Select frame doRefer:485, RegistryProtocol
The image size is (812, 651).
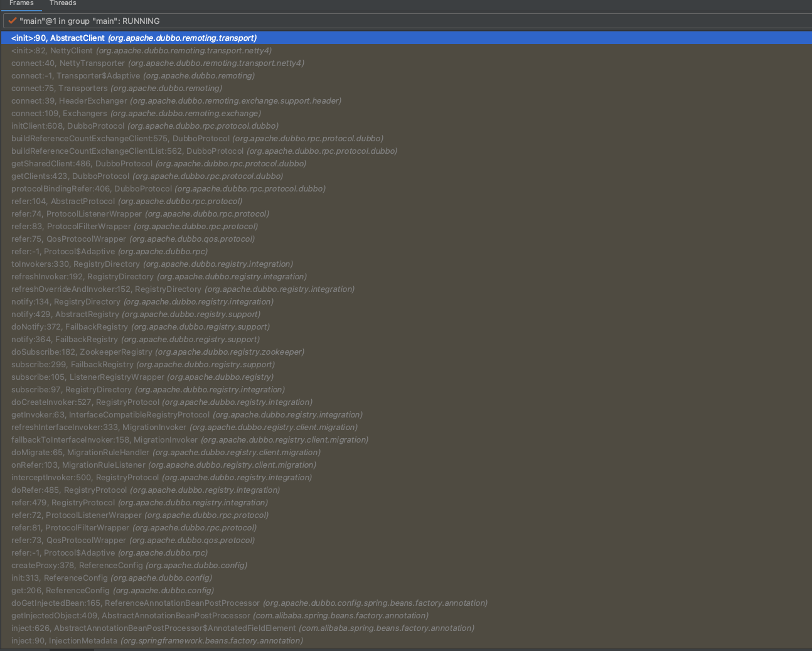pyautogui.click(x=406, y=490)
